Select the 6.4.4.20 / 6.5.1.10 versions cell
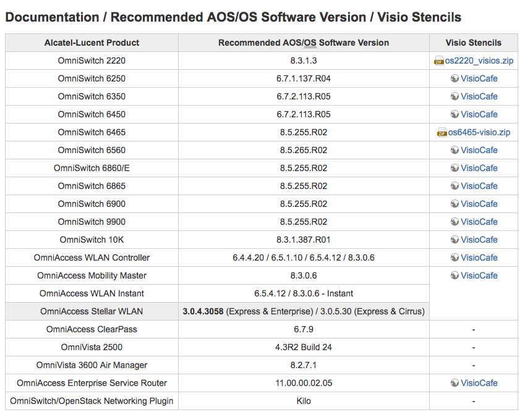The image size is (525, 420). pos(304,258)
